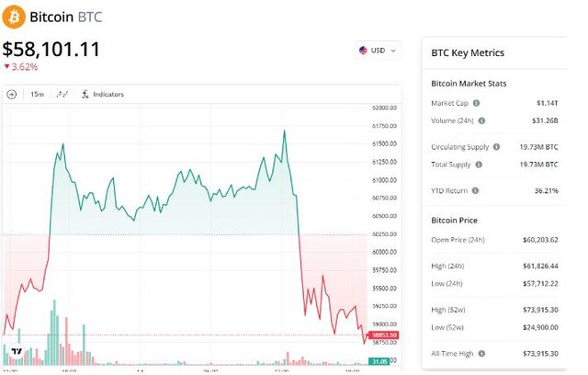Click the red 58853.50 price label on axis
Image resolution: width=588 pixels, height=375 pixels.
pyautogui.click(x=384, y=335)
